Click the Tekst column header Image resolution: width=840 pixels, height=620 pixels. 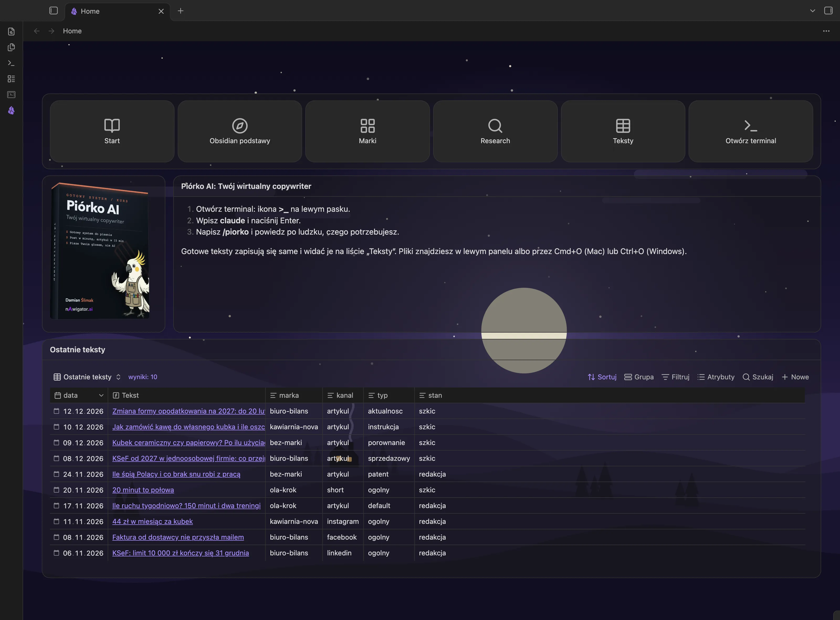(186, 395)
